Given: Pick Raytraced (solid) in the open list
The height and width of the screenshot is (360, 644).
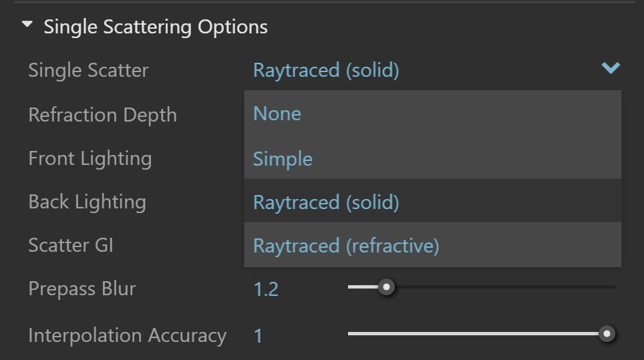Looking at the screenshot, I should point(326,202).
